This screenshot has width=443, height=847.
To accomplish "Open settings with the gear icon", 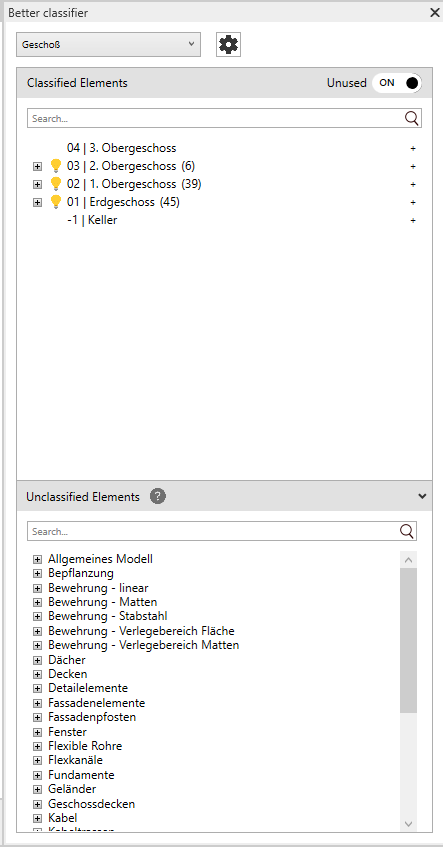I will click(x=229, y=44).
